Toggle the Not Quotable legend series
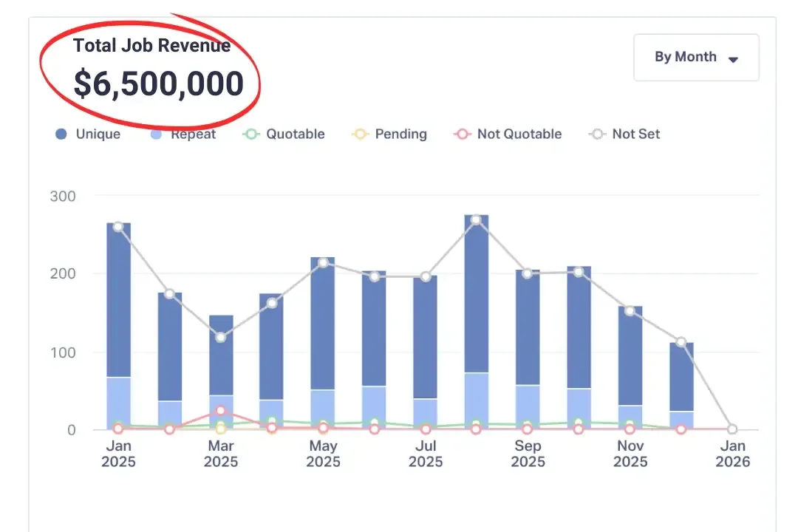The width and height of the screenshot is (798, 532). point(508,134)
